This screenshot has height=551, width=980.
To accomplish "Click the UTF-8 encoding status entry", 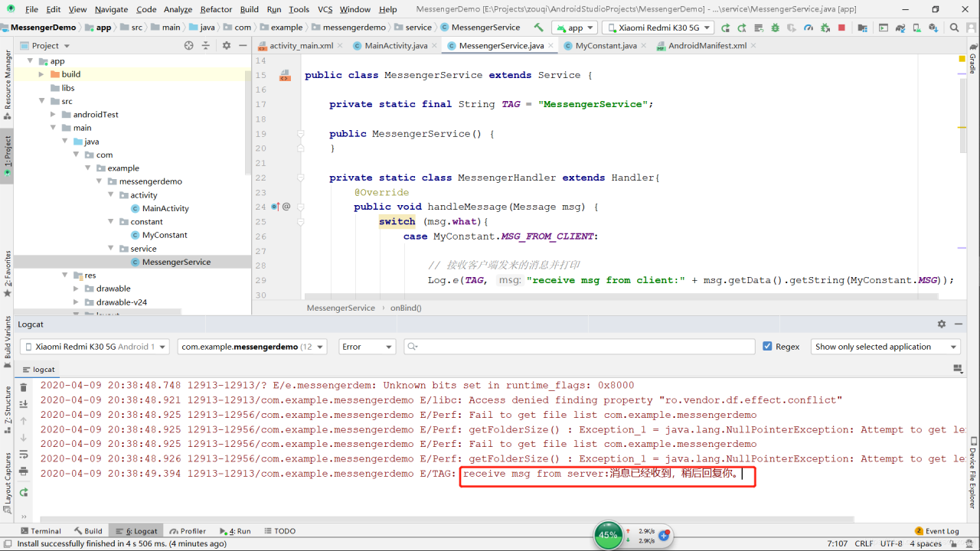I will (x=890, y=543).
